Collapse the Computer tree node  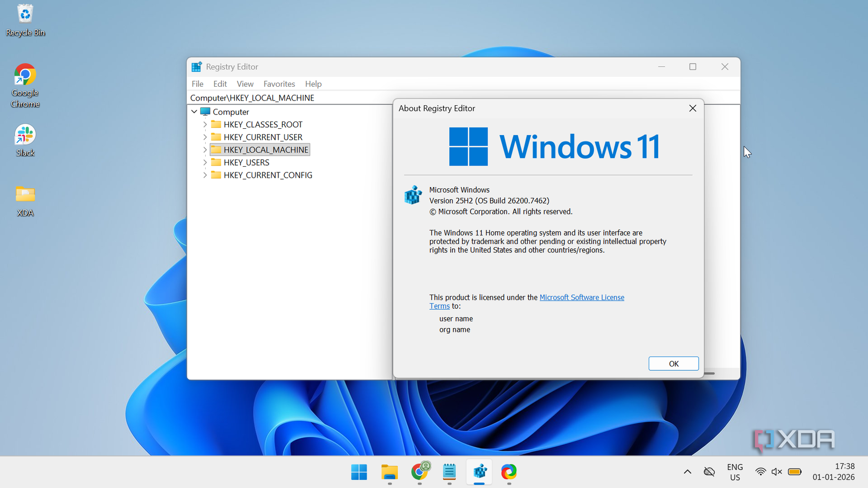(194, 112)
